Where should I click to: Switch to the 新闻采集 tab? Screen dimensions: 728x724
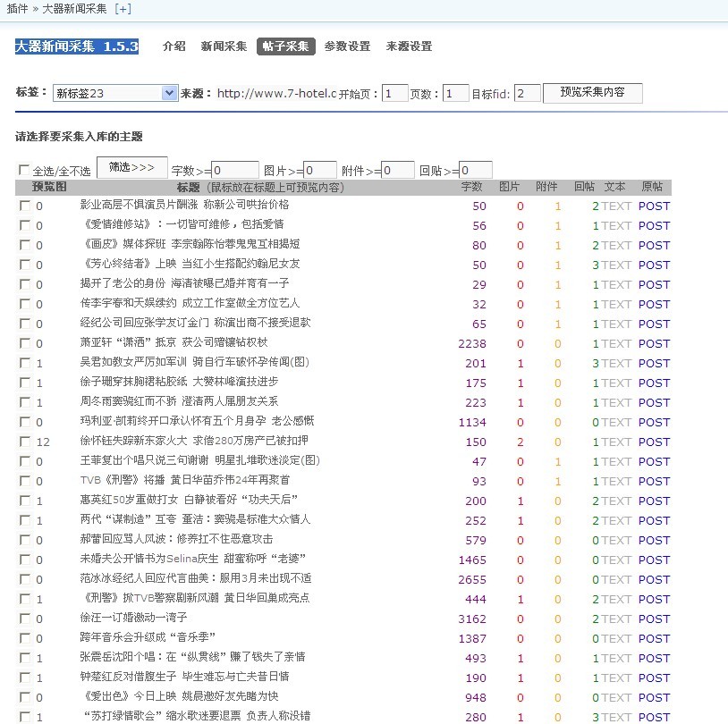(224, 46)
